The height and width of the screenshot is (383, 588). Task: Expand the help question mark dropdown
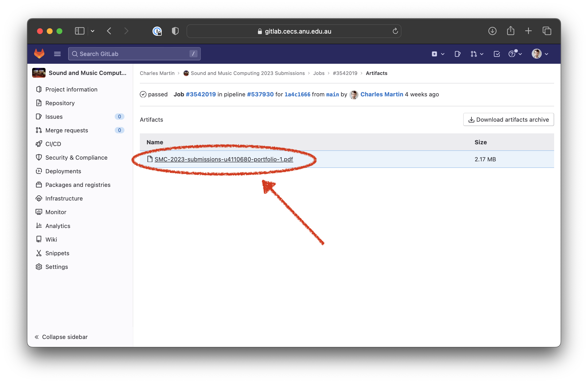tap(515, 54)
